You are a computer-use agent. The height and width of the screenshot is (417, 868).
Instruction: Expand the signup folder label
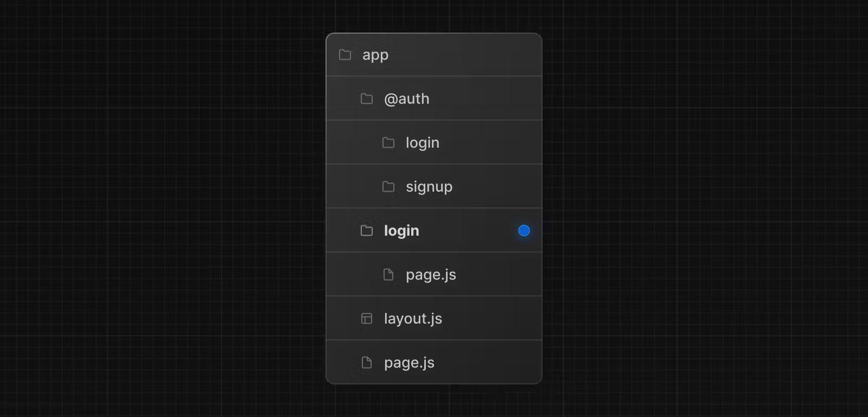click(429, 187)
